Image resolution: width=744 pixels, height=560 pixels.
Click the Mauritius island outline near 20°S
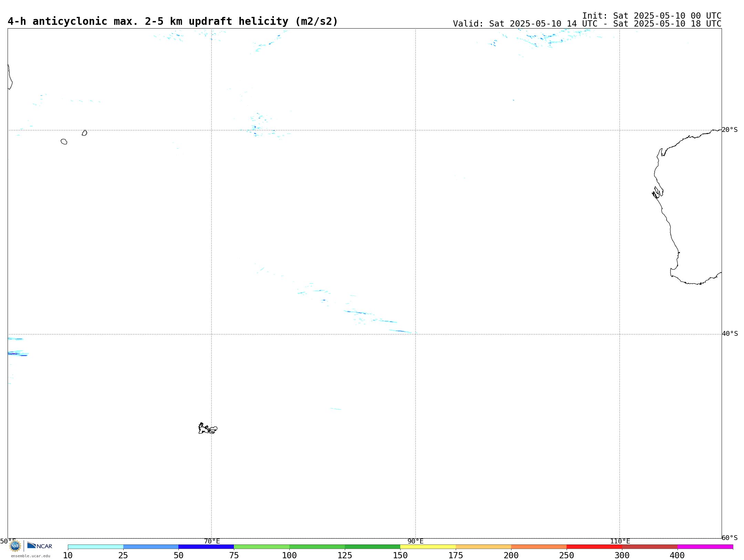84,133
